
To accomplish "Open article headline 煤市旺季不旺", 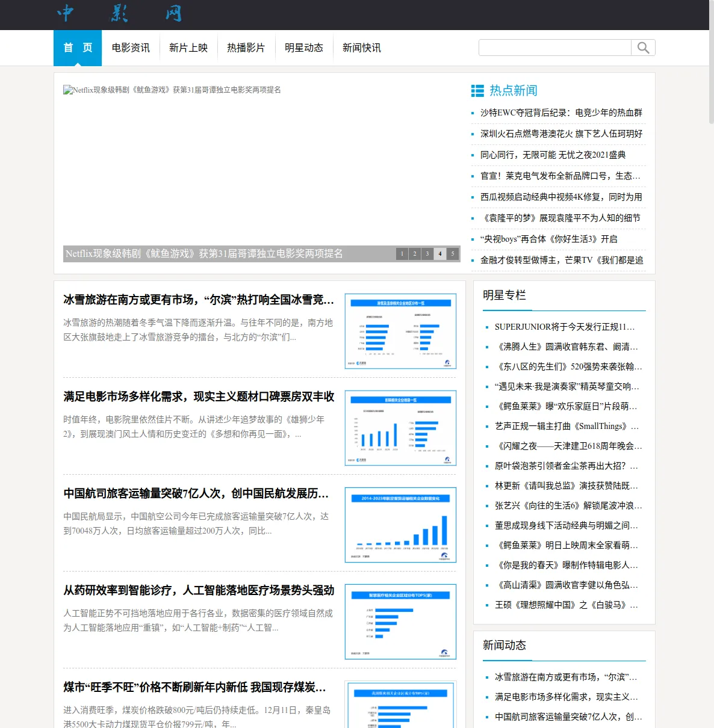I will [x=195, y=687].
